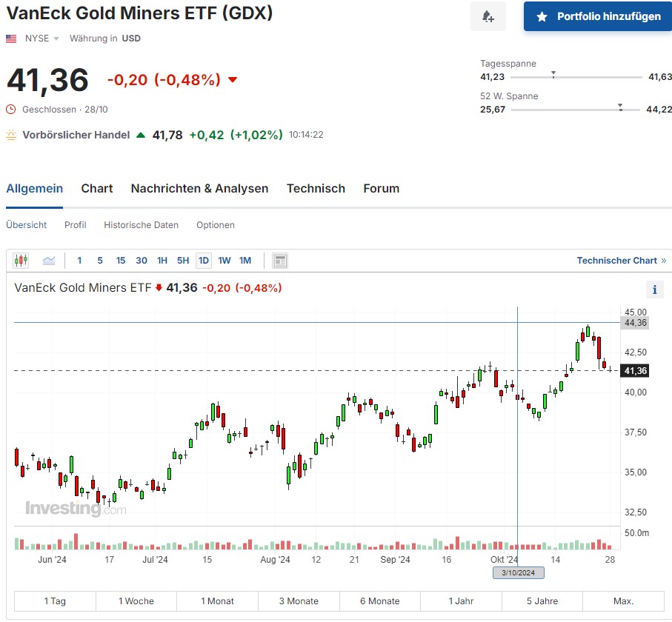Click the 44,36 crosshair price label
Image resolution: width=672 pixels, height=622 pixels.
click(635, 323)
